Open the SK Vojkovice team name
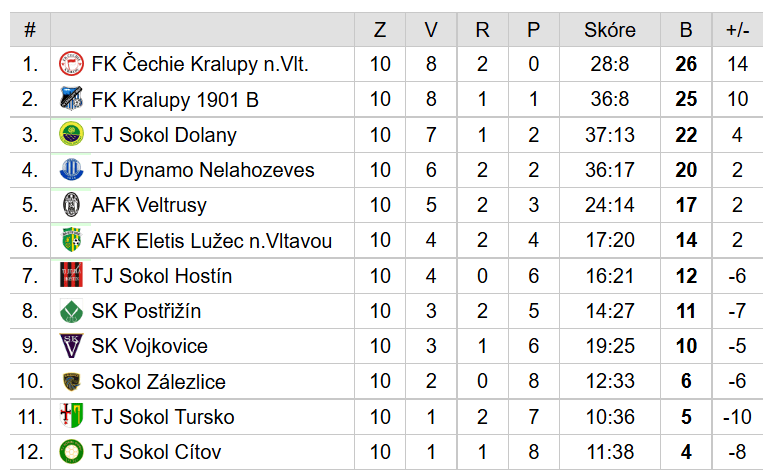 coord(150,346)
